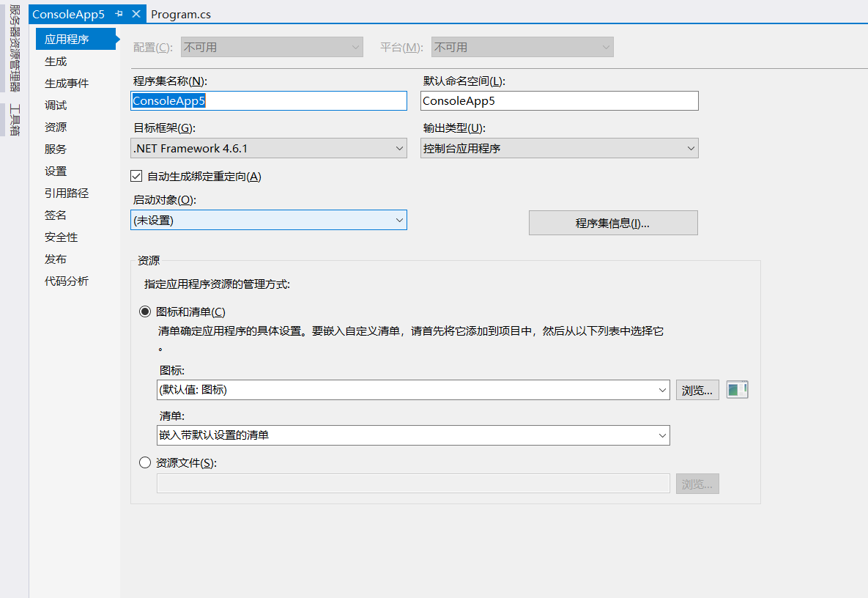Image resolution: width=868 pixels, height=598 pixels.
Task: Expand the 图标 combo box
Action: tap(414, 390)
